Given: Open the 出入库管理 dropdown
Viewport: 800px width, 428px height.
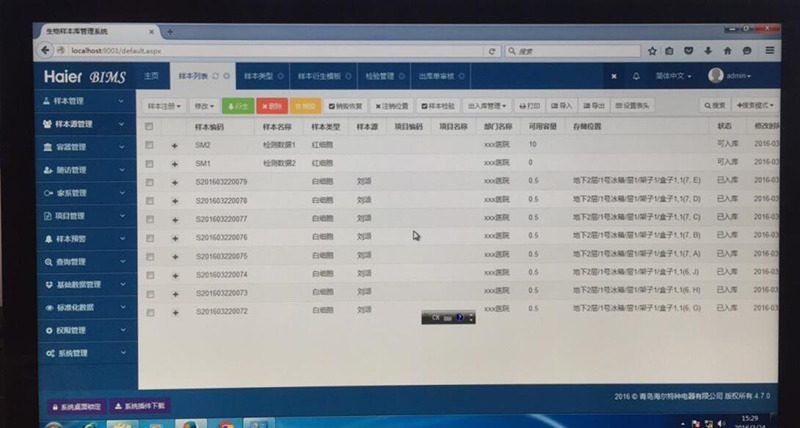Looking at the screenshot, I should (487, 105).
